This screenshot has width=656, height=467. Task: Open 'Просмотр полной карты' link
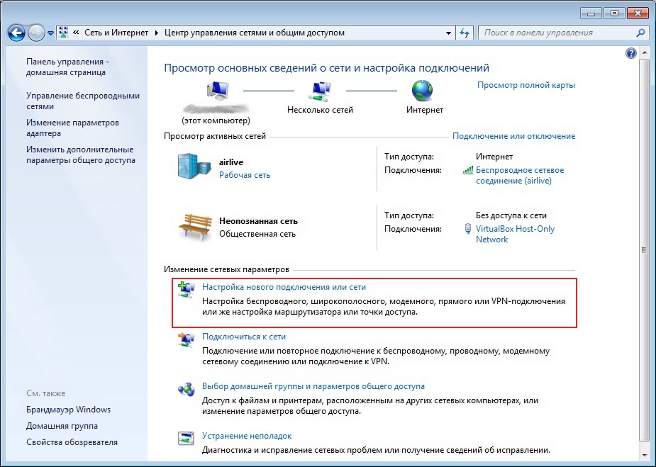pyautogui.click(x=526, y=85)
